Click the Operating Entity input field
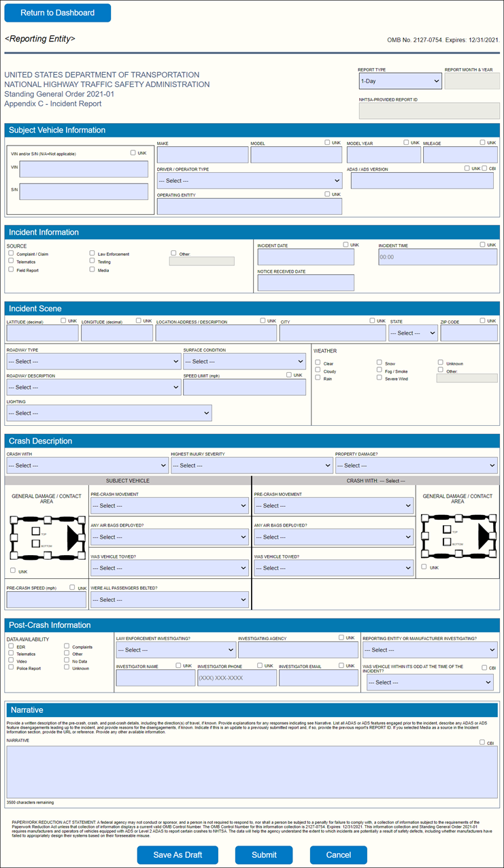504x868 pixels. (x=250, y=207)
